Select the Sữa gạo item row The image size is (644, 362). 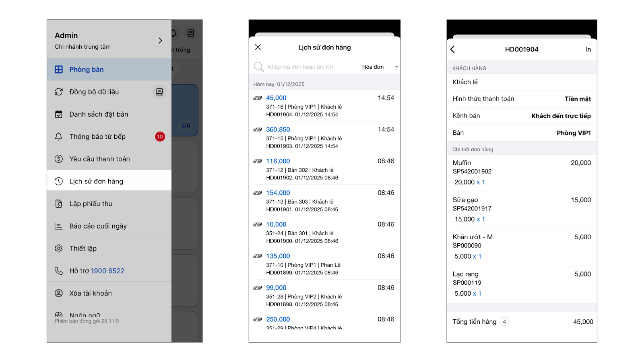tap(522, 210)
